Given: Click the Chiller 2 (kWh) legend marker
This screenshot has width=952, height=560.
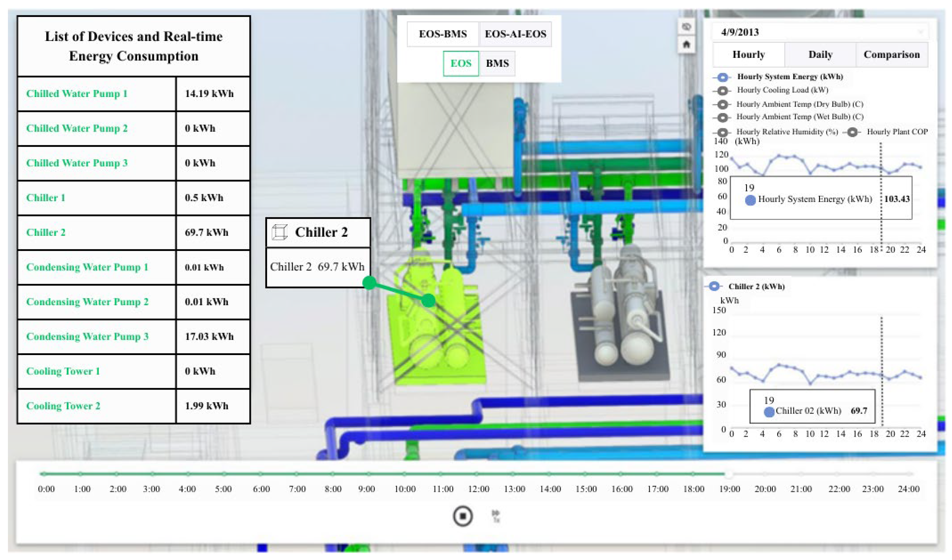Looking at the screenshot, I should (713, 286).
